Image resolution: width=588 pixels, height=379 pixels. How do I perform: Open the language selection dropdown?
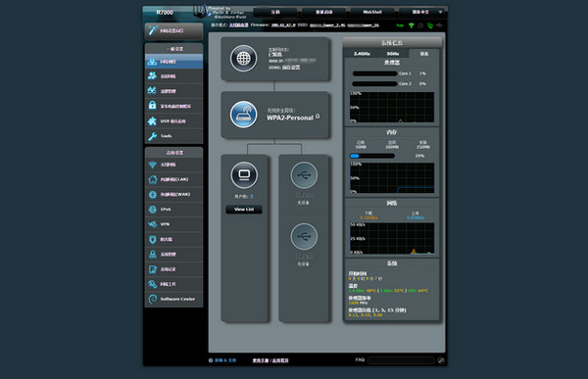422,12
